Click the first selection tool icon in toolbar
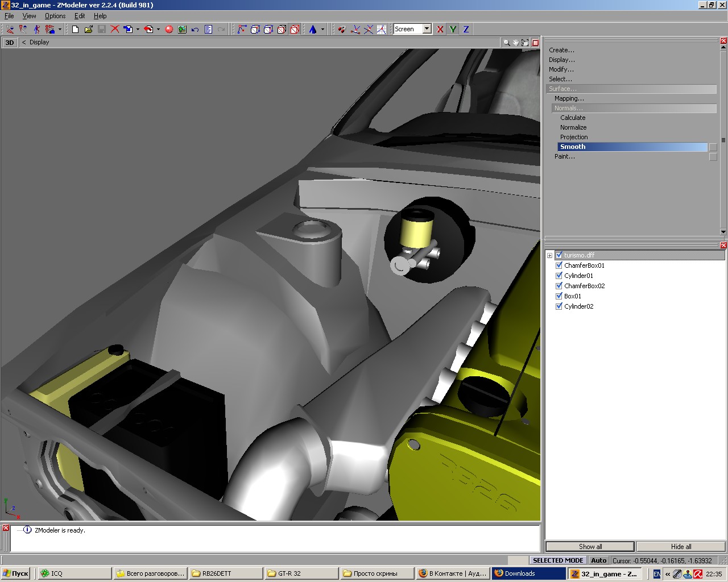 10,29
